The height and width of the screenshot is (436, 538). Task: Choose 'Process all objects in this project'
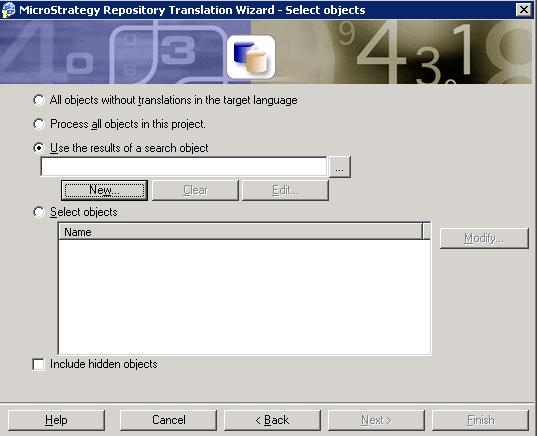tap(39, 124)
